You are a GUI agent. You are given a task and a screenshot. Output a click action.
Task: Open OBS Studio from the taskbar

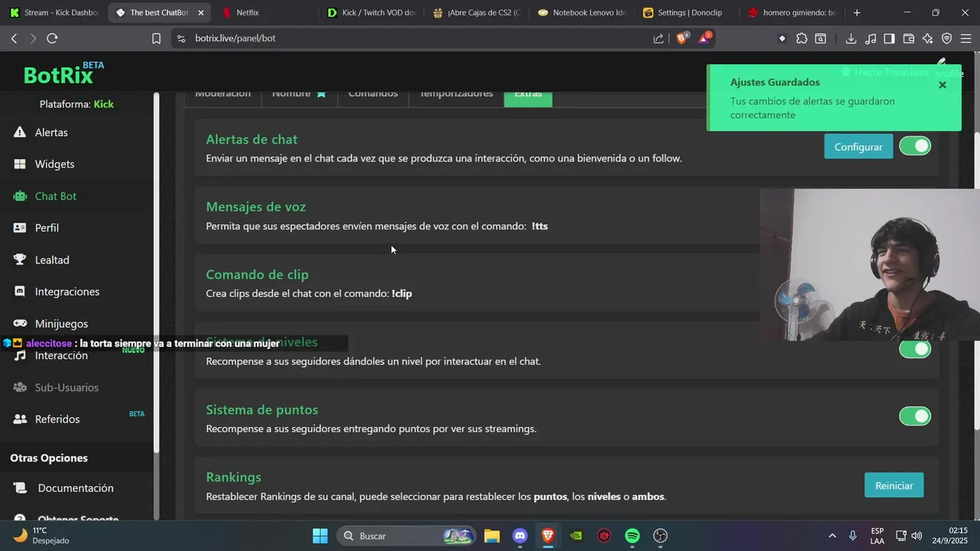tap(661, 536)
